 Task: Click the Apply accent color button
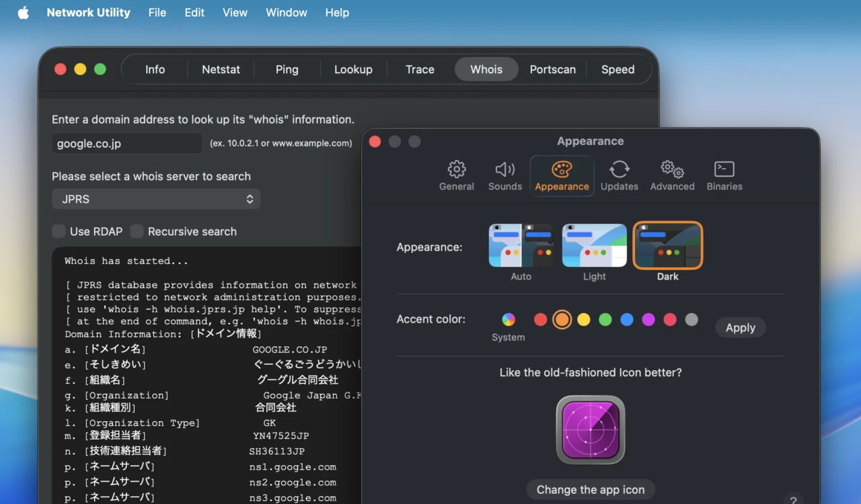[740, 327]
